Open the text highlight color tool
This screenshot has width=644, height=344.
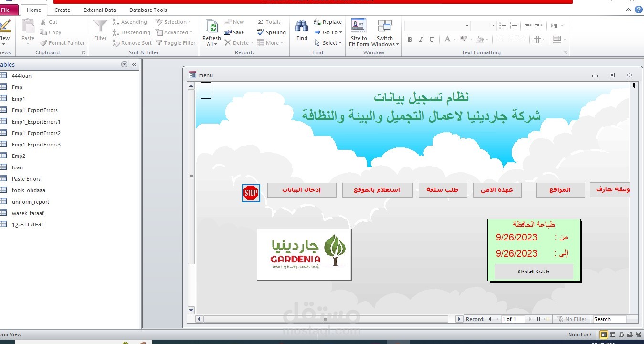coord(464,40)
